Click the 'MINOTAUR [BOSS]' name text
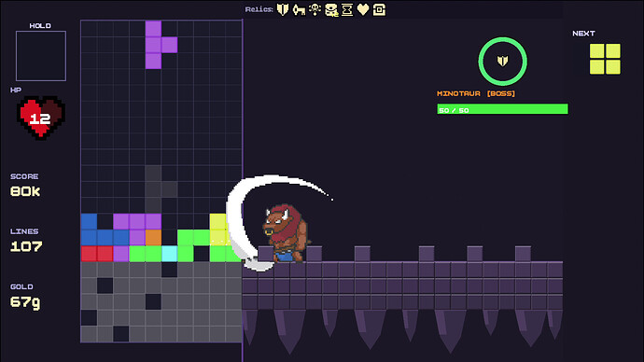Viewport: 644px width, 362px height. (476, 93)
